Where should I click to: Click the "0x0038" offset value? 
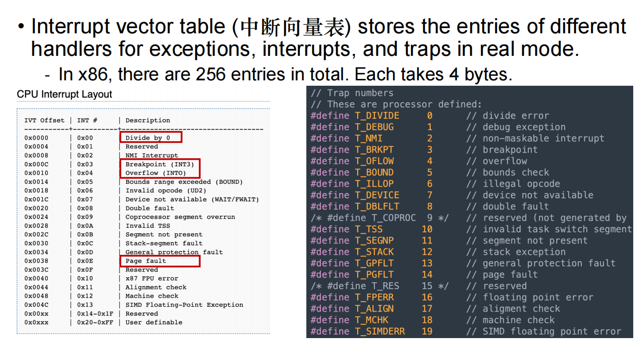[x=36, y=261]
